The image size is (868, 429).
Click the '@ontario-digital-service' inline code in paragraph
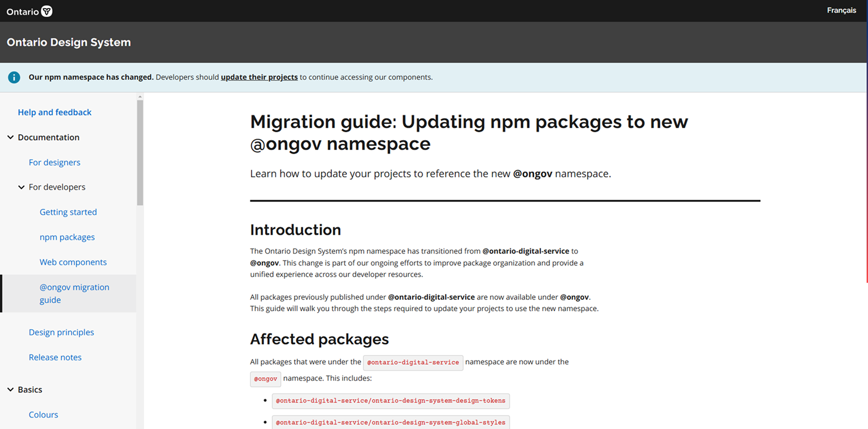click(x=413, y=362)
